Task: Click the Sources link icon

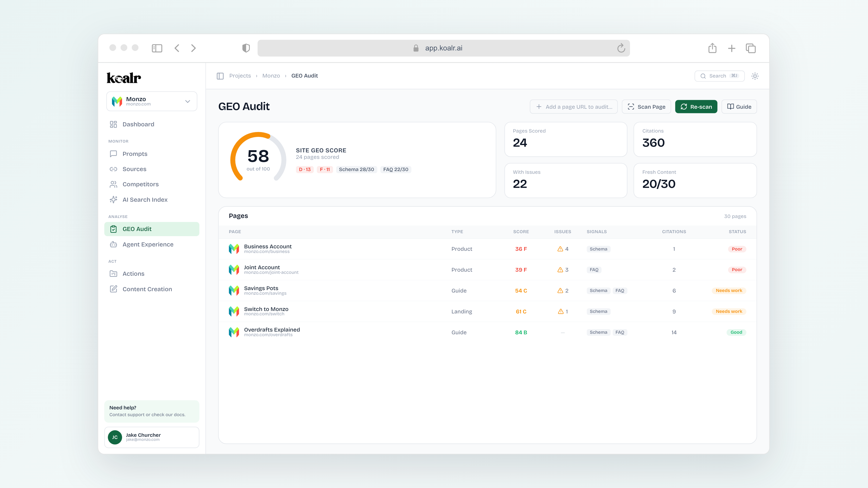Action: click(x=113, y=169)
